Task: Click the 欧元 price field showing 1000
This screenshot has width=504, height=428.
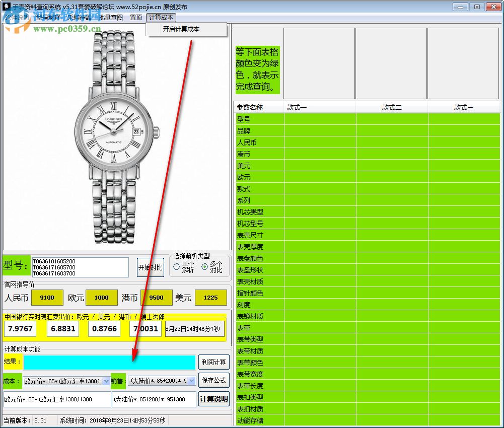Action: [x=101, y=298]
